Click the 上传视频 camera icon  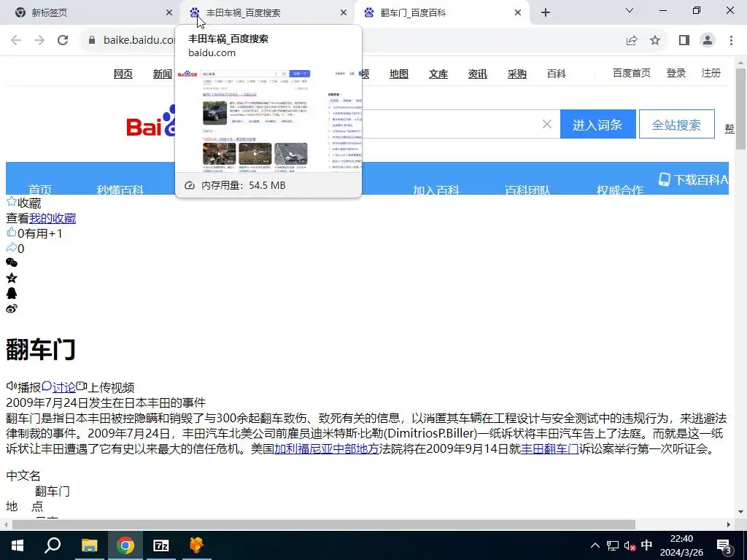click(82, 386)
